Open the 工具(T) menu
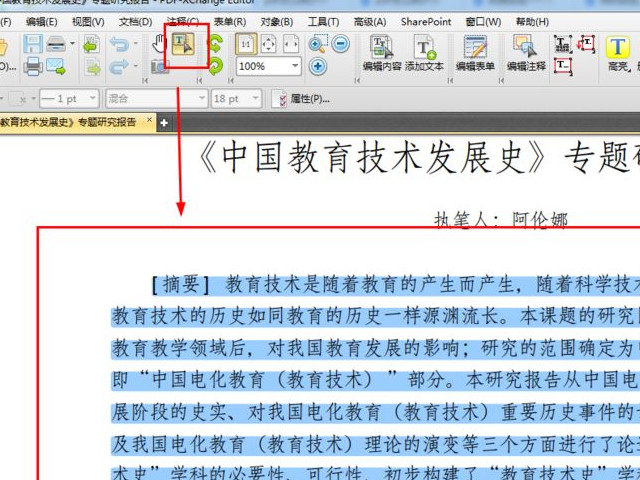640x480 pixels. coord(323,22)
